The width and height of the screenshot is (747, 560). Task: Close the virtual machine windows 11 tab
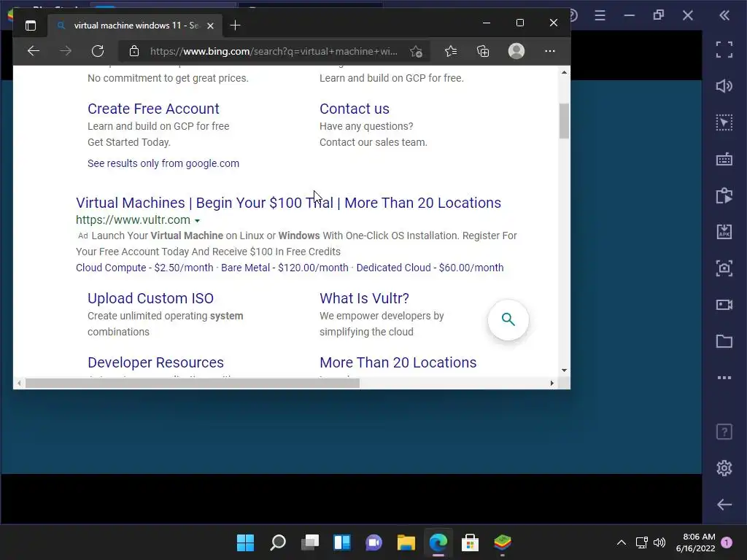tap(210, 26)
